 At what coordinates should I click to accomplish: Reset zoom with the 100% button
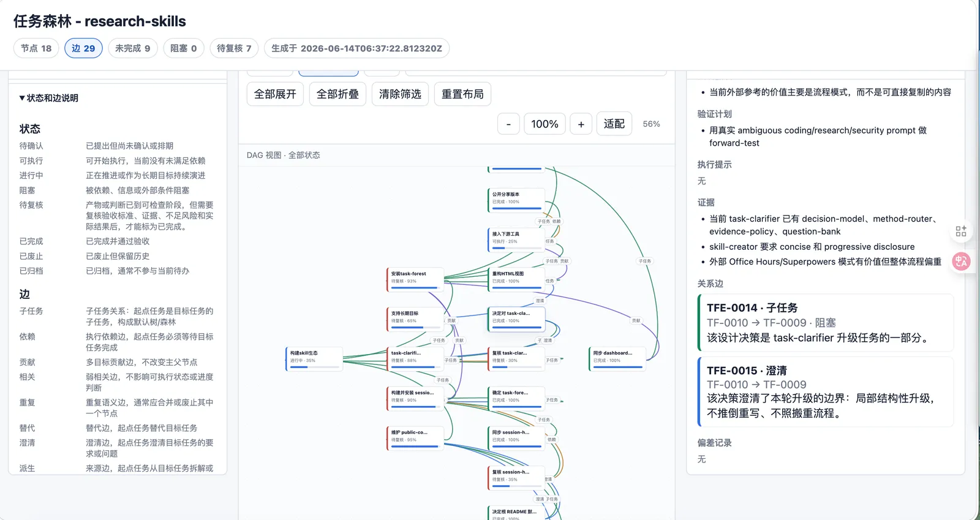(545, 124)
